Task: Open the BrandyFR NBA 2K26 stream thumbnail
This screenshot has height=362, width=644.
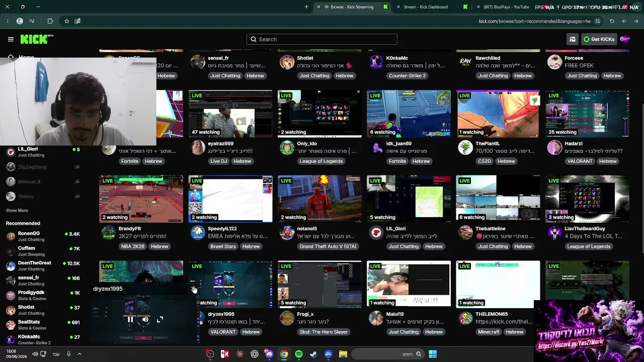Action: [x=141, y=199]
